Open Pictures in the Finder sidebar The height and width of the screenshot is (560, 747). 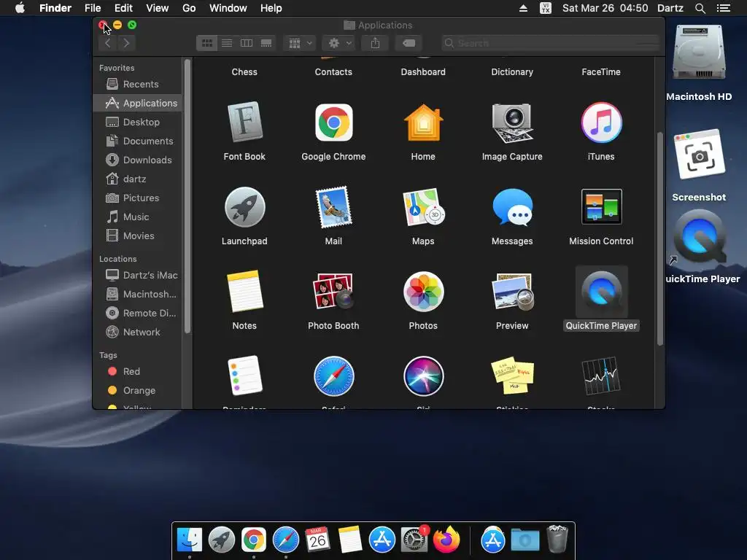137,198
